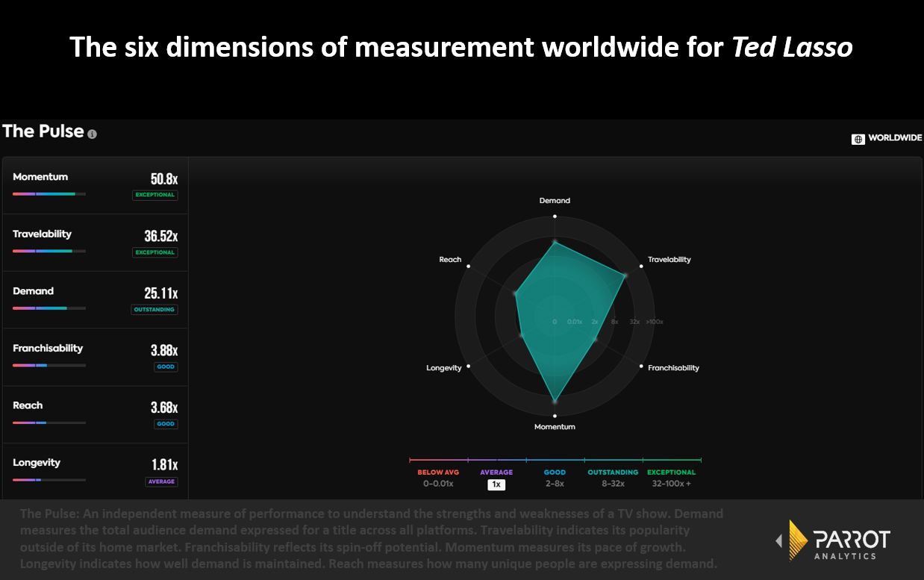Click the EXCEPTIONAL badge under 36.52x
924x580 pixels.
(155, 252)
